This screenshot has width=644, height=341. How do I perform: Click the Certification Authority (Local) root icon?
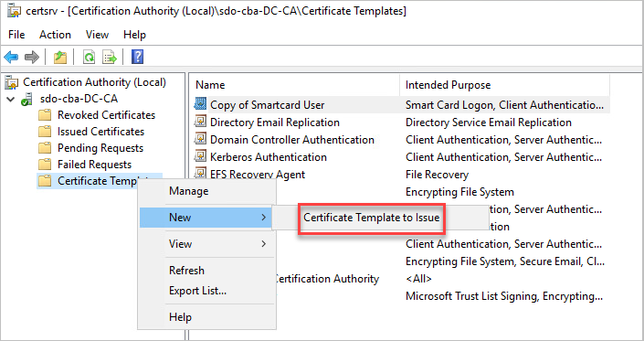tap(12, 82)
